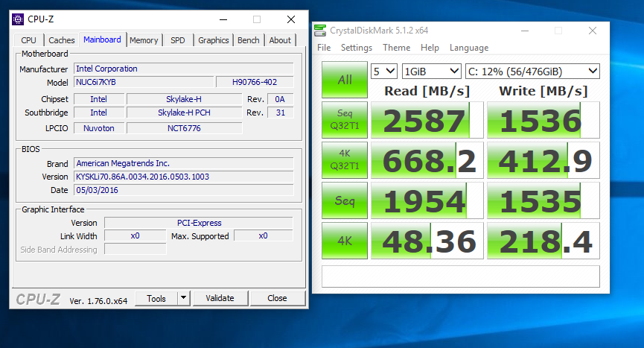Viewport: 644px width, 348px height.
Task: Switch to the Bench tab in CPU-Z
Action: (248, 40)
